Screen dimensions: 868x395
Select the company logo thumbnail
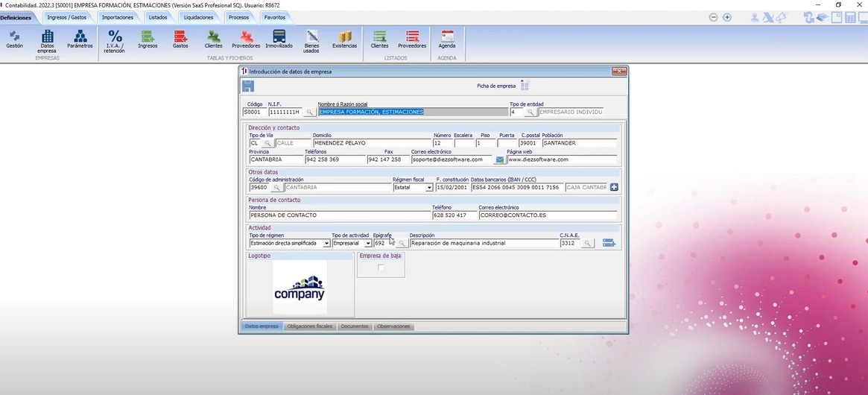tap(300, 288)
